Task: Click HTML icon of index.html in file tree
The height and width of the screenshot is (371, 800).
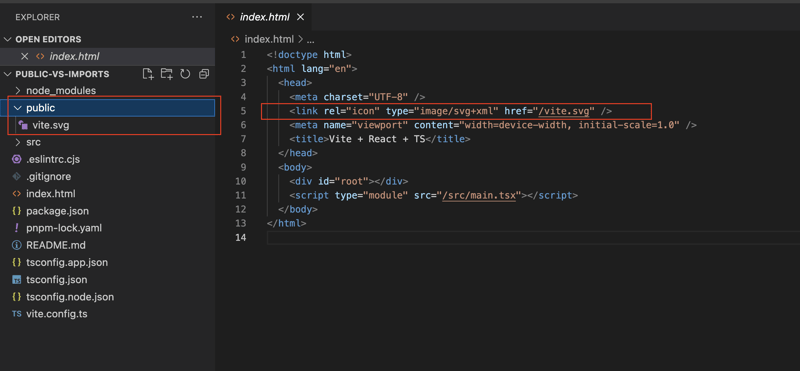Action: point(16,194)
